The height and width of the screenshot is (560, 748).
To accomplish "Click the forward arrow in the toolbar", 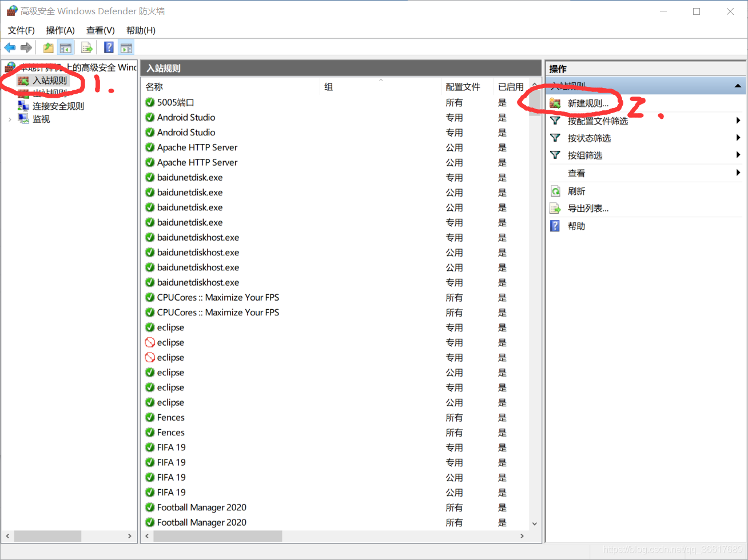I will point(26,47).
